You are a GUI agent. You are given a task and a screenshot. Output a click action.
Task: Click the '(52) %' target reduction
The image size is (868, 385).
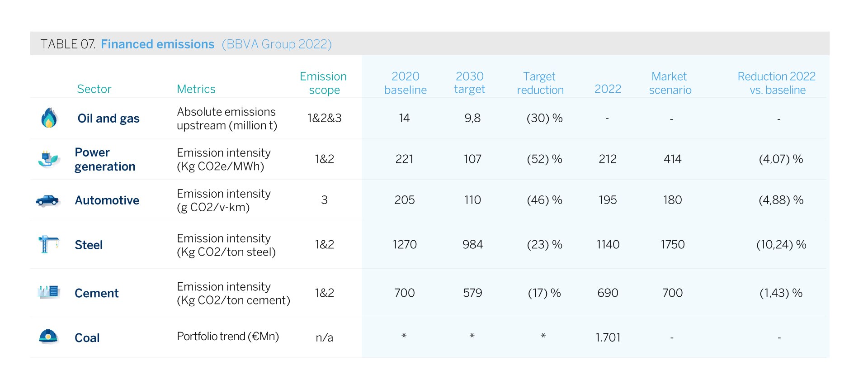click(x=545, y=159)
